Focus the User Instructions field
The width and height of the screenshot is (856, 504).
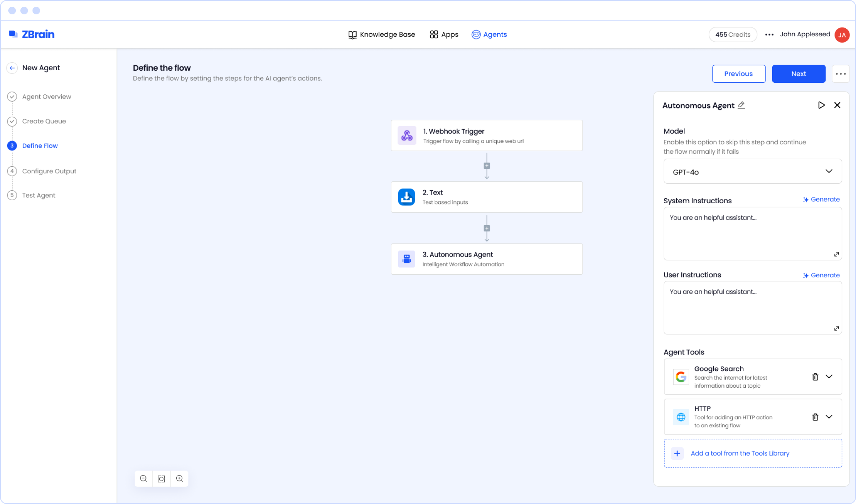pos(752,308)
